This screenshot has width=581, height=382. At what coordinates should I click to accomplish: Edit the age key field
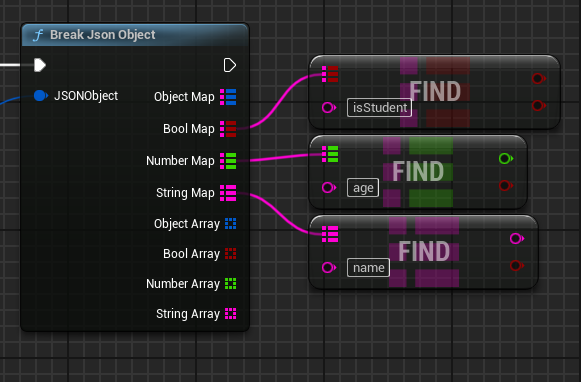point(363,188)
